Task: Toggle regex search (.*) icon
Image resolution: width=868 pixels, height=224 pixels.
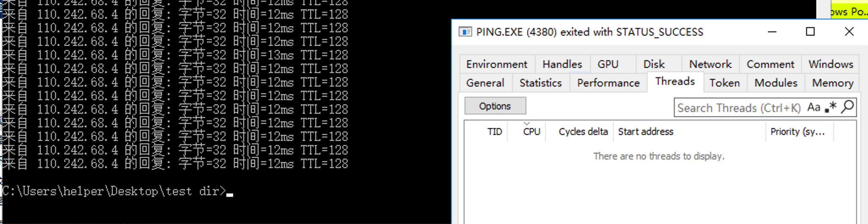Action: pyautogui.click(x=831, y=107)
